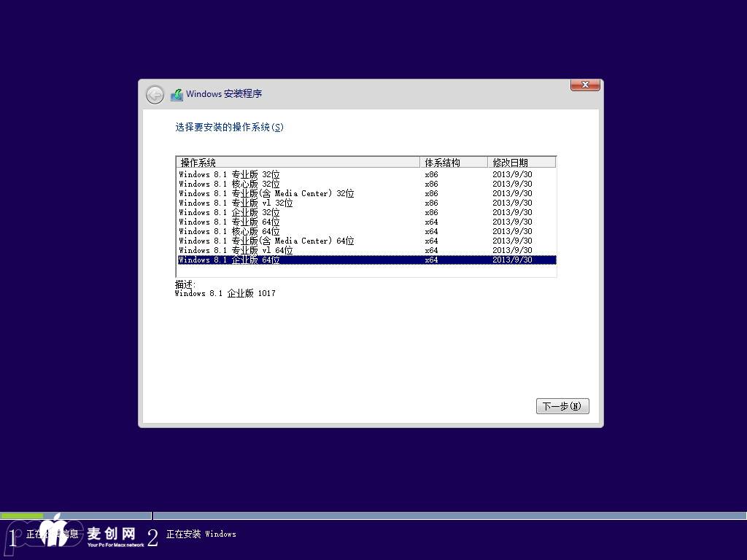This screenshot has width=747, height=560.
Task: Select Windows 8.1 核心版 64位 entry
Action: click(x=230, y=232)
